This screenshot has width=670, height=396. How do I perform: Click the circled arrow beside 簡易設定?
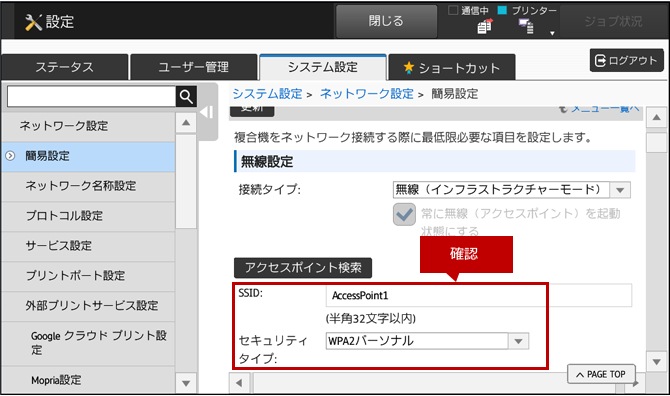click(10, 156)
